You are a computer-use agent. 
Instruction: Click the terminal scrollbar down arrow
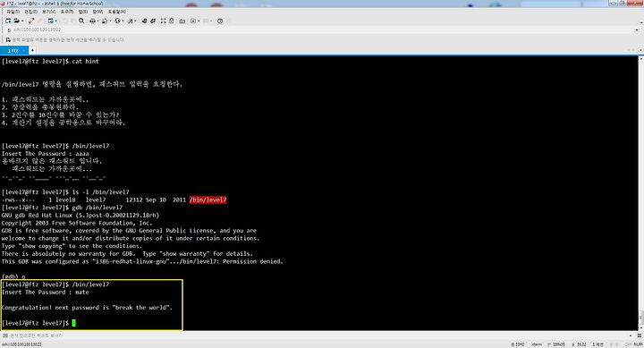coord(641,327)
